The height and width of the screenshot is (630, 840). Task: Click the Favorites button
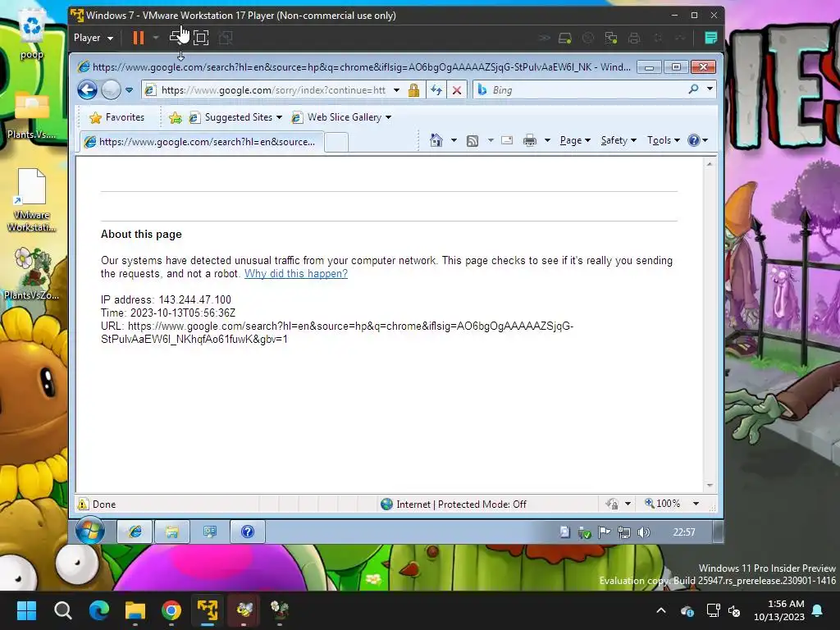(x=117, y=117)
